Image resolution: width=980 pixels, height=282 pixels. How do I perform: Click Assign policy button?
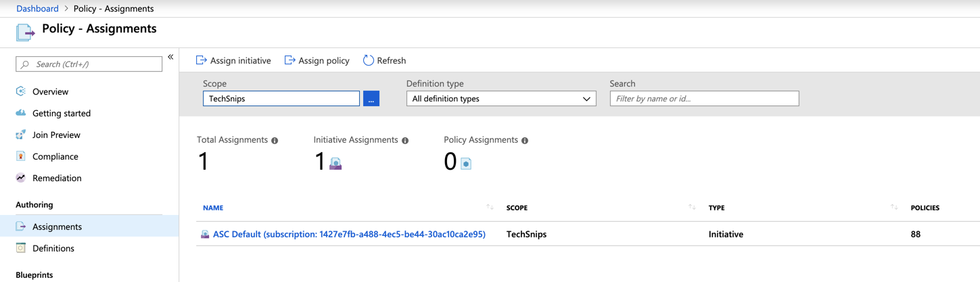(317, 60)
